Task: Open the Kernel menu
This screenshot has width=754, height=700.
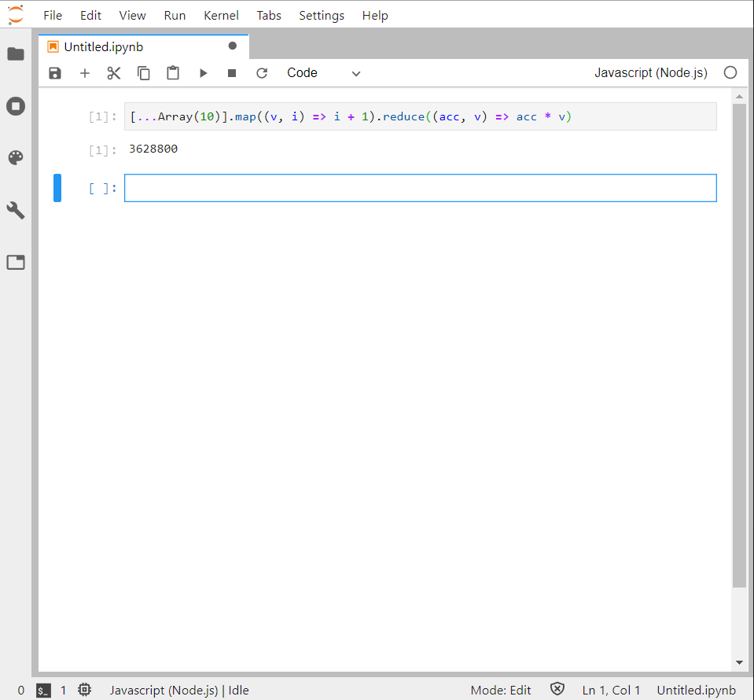Action: [221, 16]
